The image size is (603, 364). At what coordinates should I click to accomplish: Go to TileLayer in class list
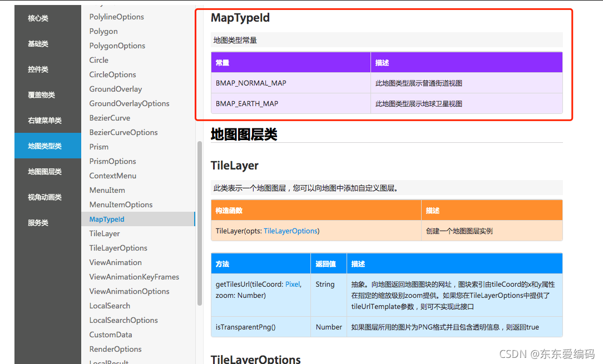(105, 234)
